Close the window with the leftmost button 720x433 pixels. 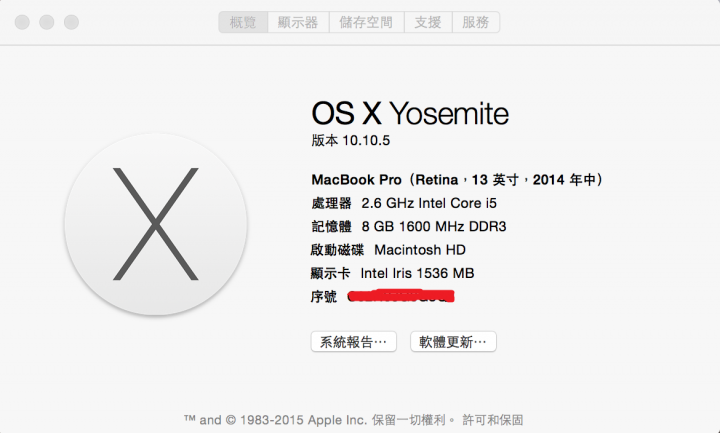click(22, 22)
